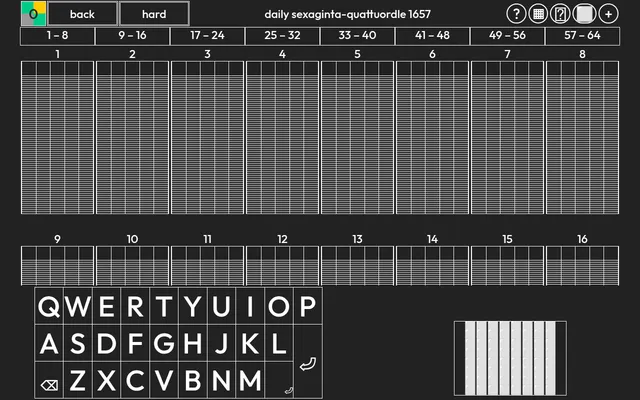Open the help question mark icon

516,14
